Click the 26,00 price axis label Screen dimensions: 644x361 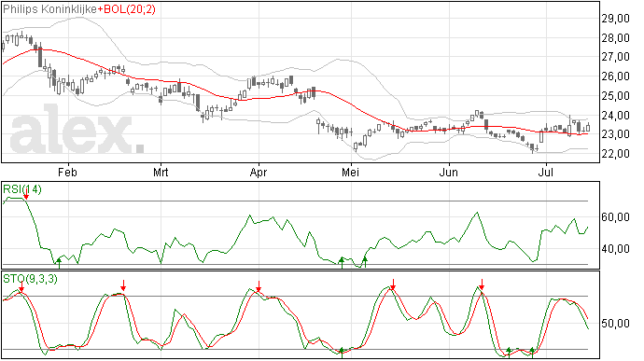615,76
